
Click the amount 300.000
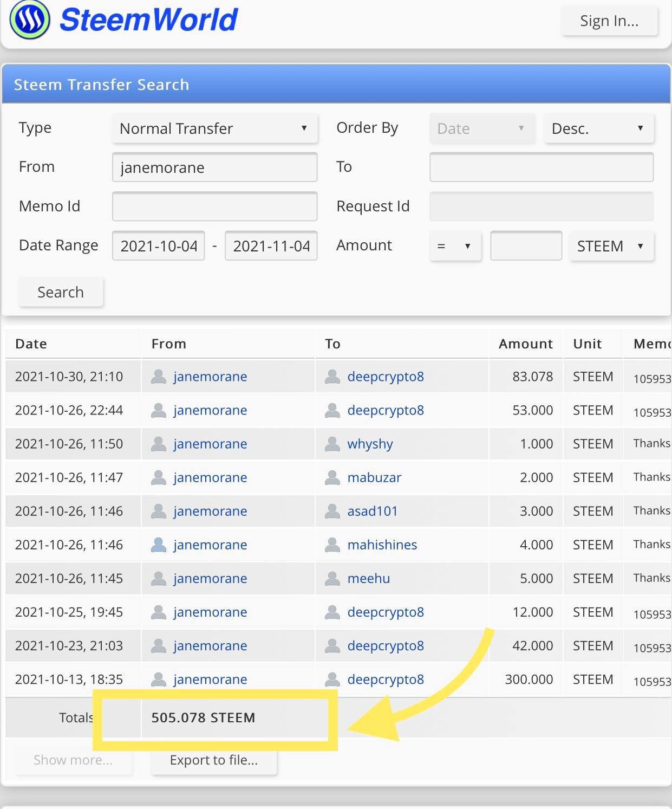click(529, 679)
